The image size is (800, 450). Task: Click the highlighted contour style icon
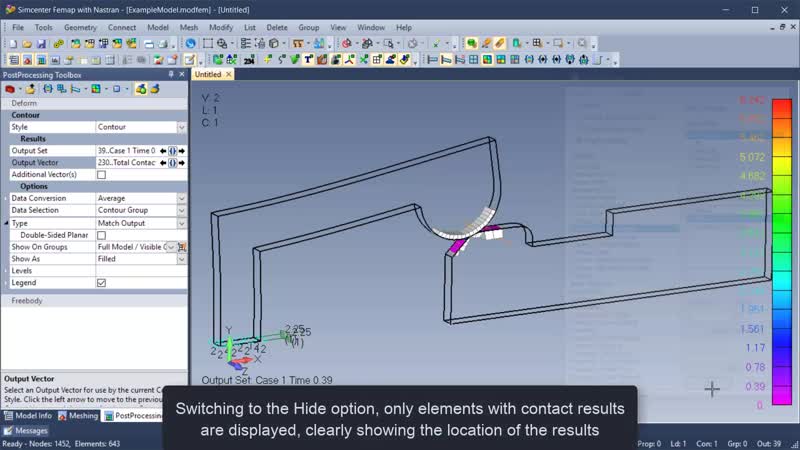click(487, 60)
